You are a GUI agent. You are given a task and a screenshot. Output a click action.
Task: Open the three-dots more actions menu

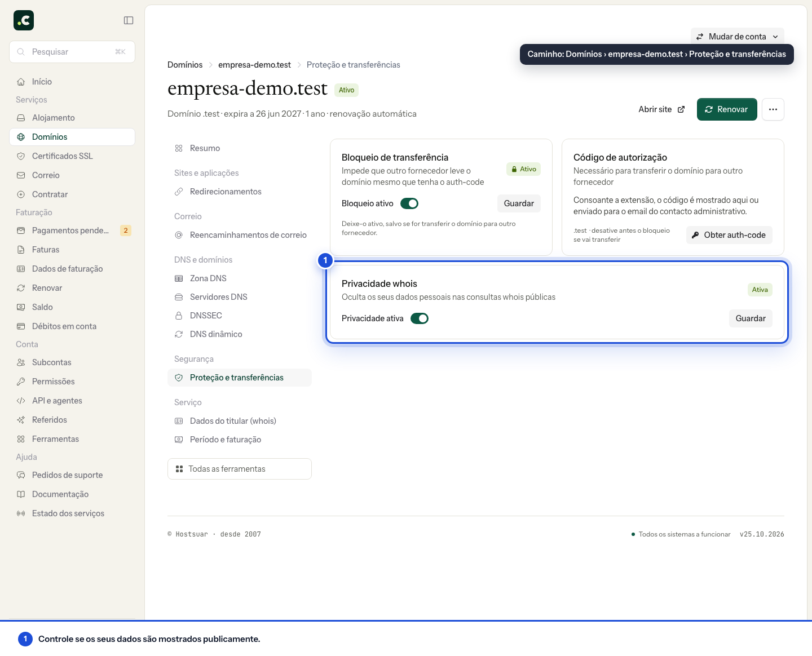[773, 109]
